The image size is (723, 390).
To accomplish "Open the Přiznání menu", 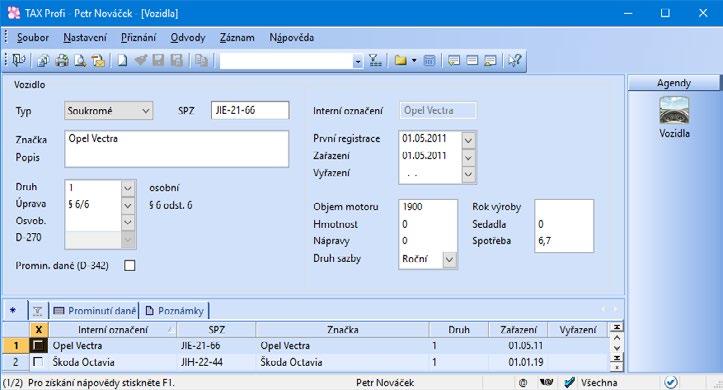I will point(138,38).
